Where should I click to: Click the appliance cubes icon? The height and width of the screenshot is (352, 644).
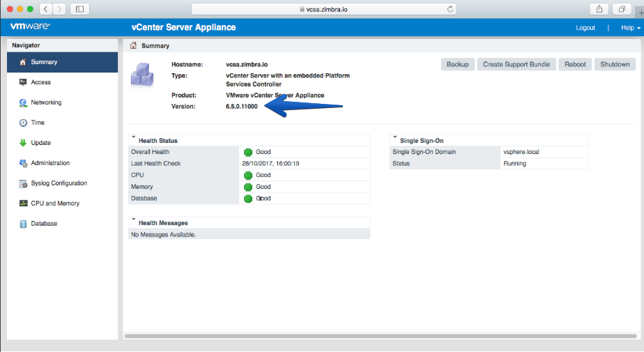click(142, 75)
